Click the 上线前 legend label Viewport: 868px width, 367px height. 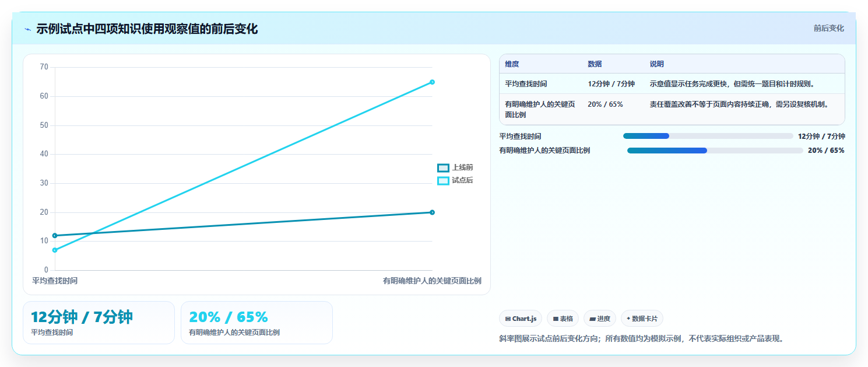click(x=462, y=167)
